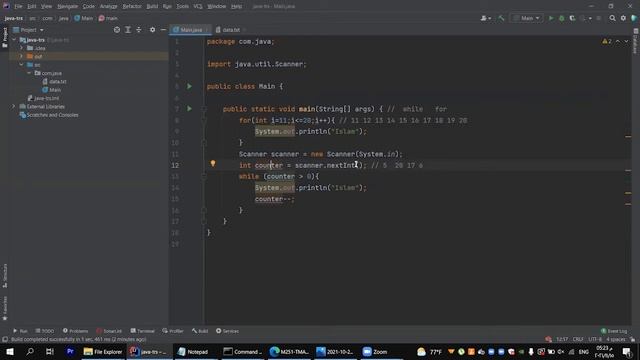Image resolution: width=640 pixels, height=360 pixels.
Task: Click the warnings indicator showing 2
Action: [607, 41]
